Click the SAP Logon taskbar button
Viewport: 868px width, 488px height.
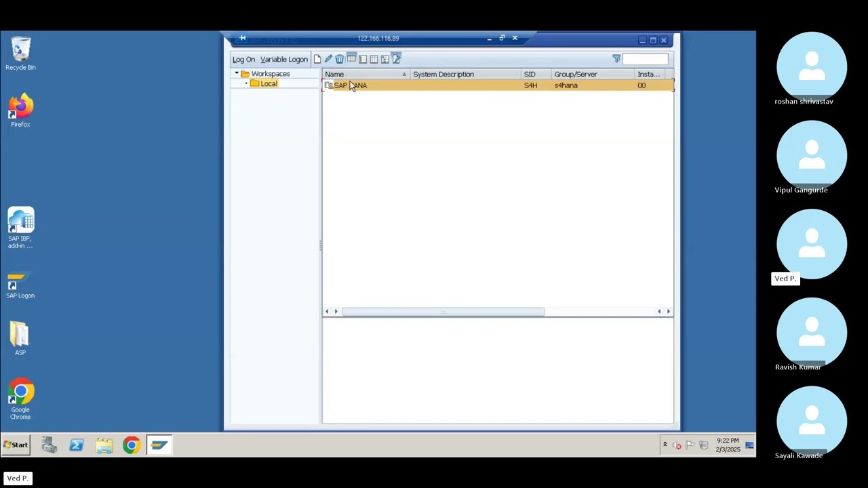pos(159,445)
